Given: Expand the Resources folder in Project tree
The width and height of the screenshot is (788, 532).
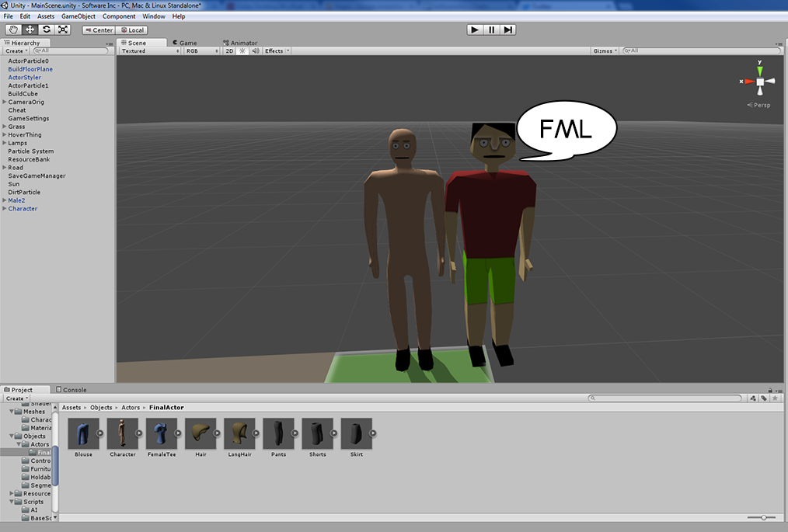Looking at the screenshot, I should pyautogui.click(x=12, y=493).
